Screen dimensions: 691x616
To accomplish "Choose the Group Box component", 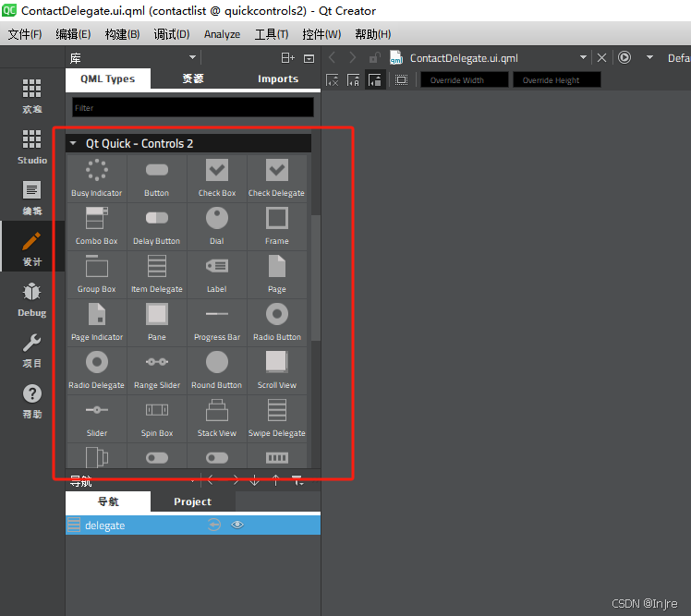I will coord(96,274).
